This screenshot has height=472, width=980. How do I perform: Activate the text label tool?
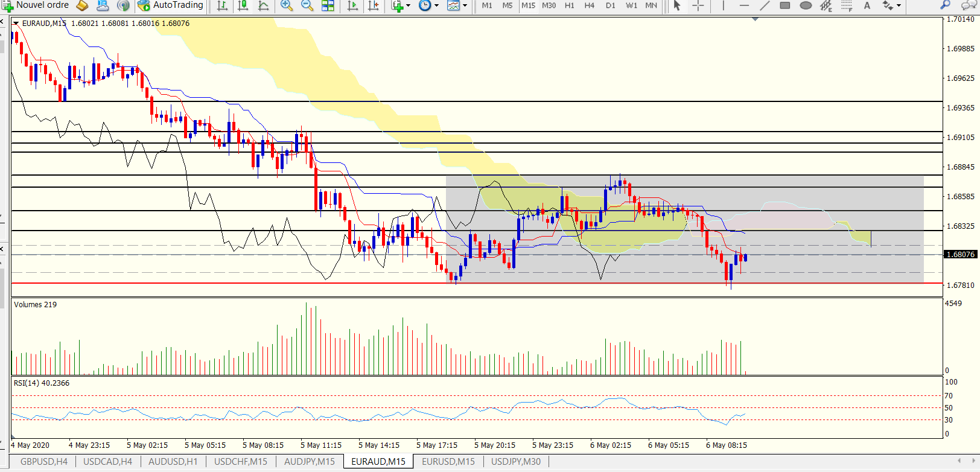tap(867, 5)
